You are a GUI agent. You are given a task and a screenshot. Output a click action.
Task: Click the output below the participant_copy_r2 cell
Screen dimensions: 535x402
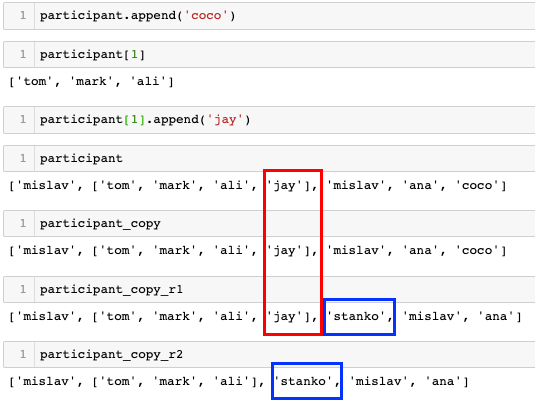239,381
